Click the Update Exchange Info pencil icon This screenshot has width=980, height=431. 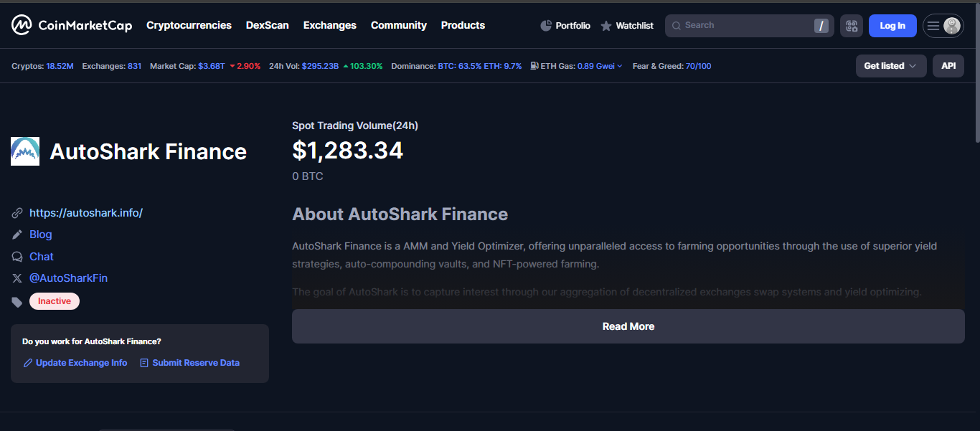point(28,363)
